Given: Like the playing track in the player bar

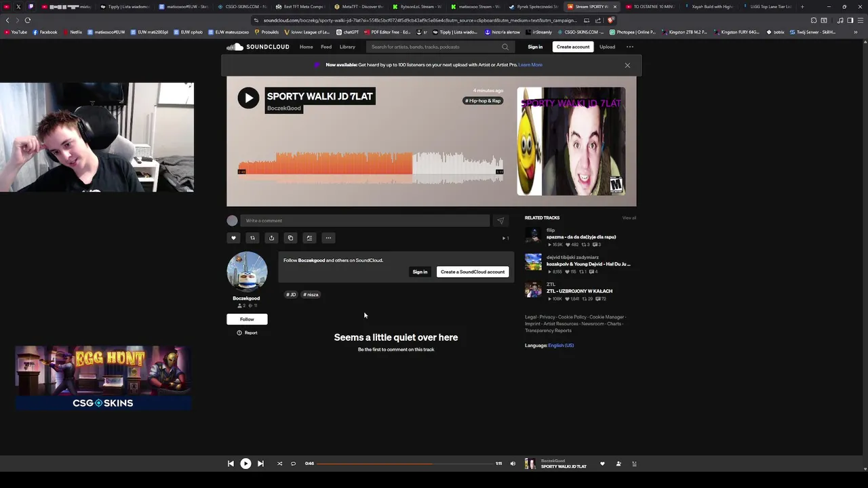Looking at the screenshot, I should [x=602, y=464].
